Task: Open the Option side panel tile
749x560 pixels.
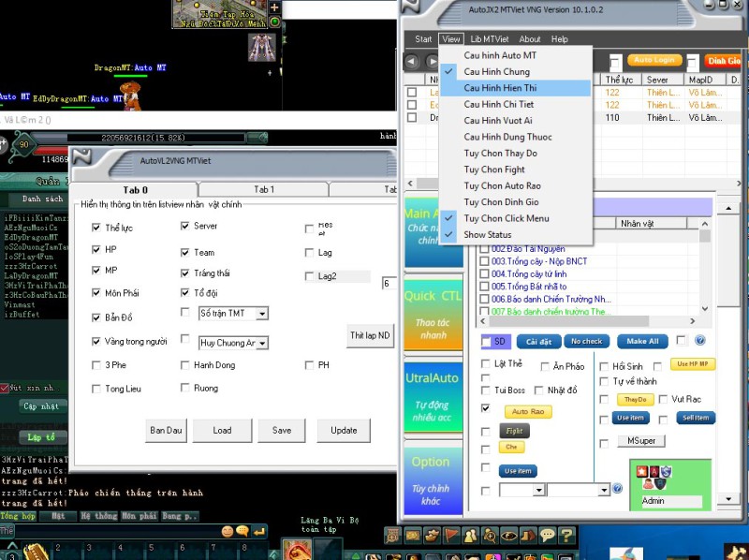Action: [x=432, y=476]
